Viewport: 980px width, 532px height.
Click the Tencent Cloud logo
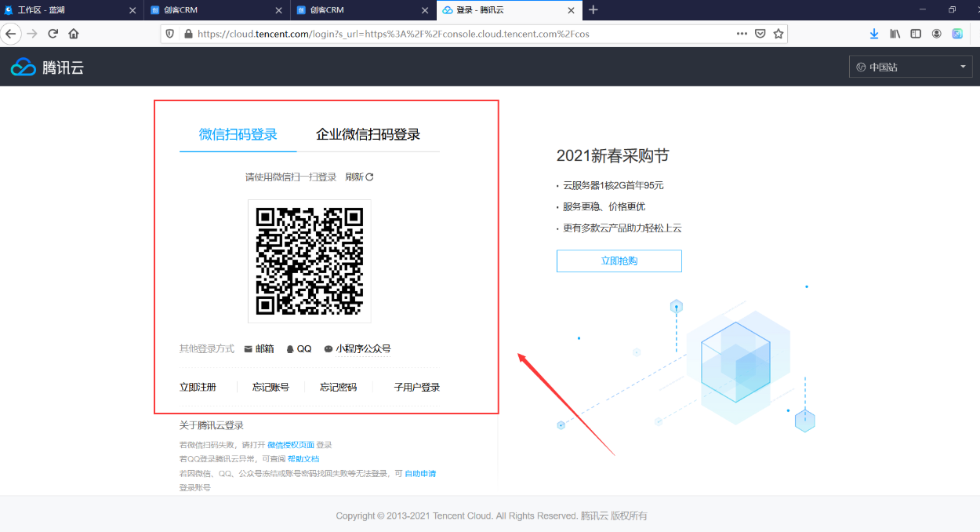pyautogui.click(x=47, y=67)
